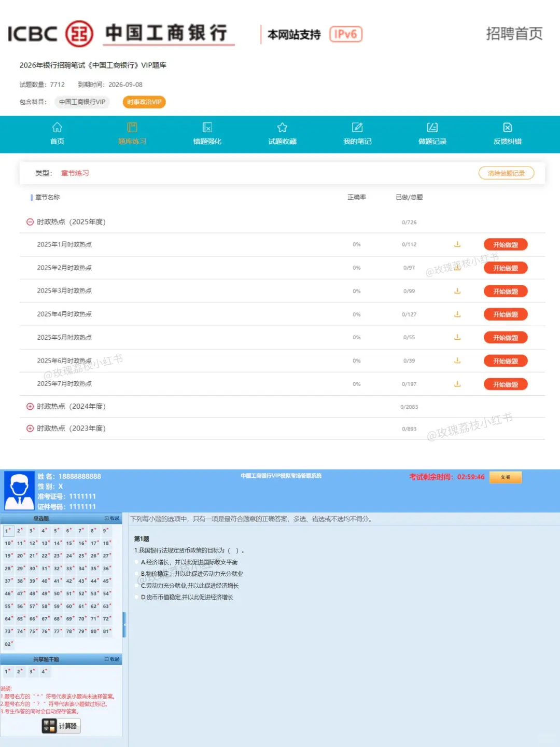This screenshot has height=747, width=560.
Task: Submit the exam with 交卷 button
Action: [506, 477]
